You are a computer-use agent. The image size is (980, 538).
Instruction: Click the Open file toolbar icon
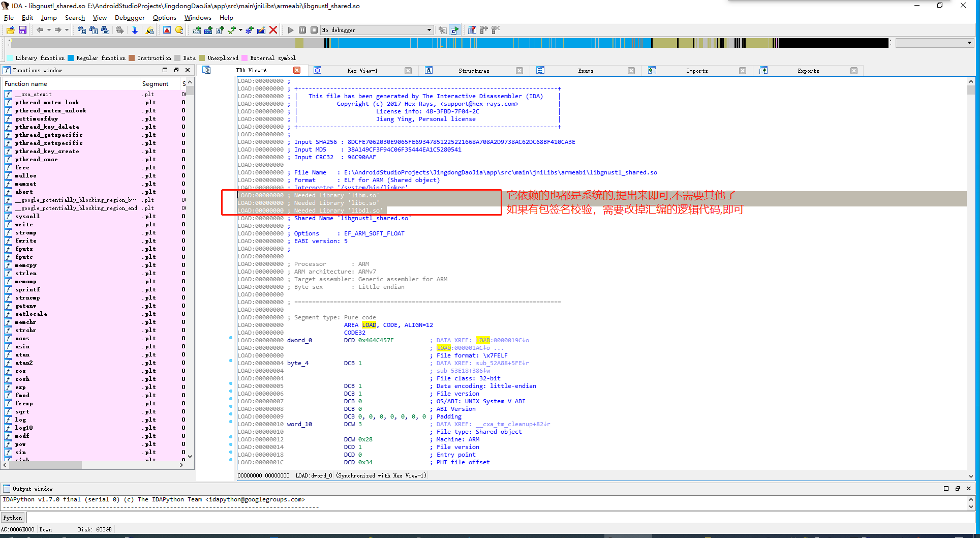[x=10, y=30]
